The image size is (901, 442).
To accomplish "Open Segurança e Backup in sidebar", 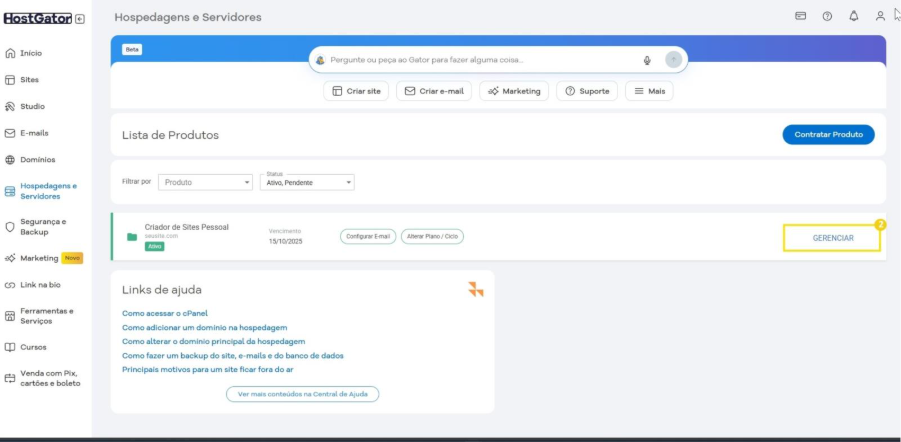I will pyautogui.click(x=43, y=226).
